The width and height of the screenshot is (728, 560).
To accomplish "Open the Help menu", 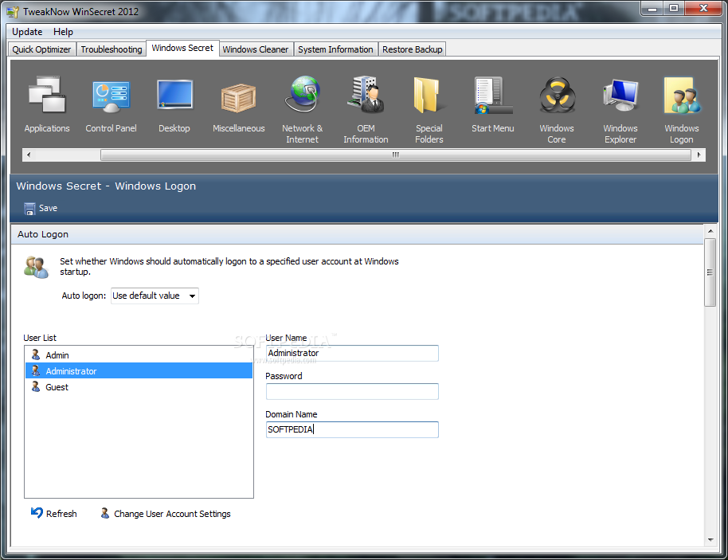I will 63,32.
